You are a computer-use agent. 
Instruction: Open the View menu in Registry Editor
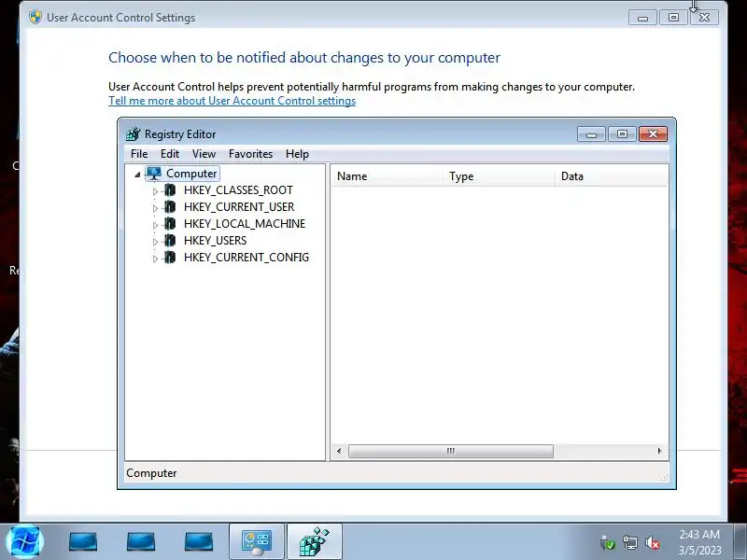tap(204, 154)
